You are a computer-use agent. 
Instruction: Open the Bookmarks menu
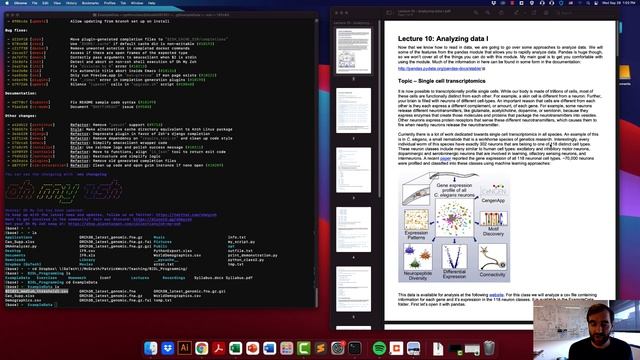tap(90, 3)
